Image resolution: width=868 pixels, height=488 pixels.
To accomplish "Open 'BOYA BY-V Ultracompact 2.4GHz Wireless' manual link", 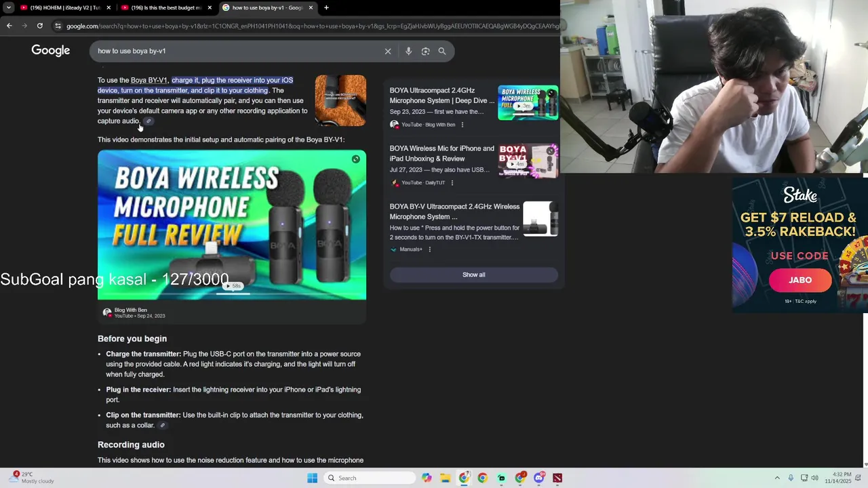I will pyautogui.click(x=454, y=211).
